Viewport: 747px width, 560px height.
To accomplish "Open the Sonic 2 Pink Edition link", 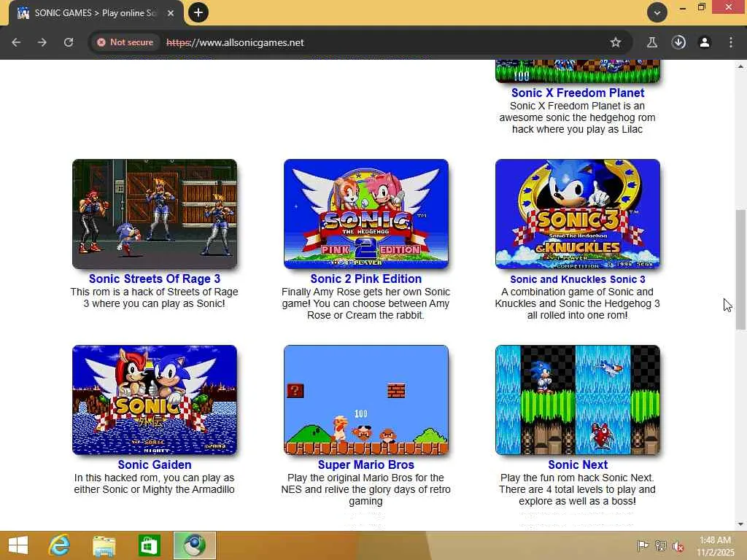I will pos(366,279).
